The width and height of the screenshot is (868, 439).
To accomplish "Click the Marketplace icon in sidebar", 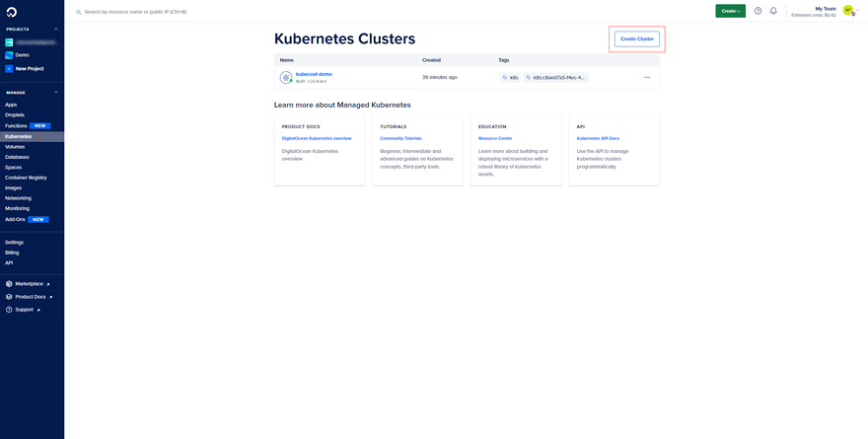I will tap(9, 283).
